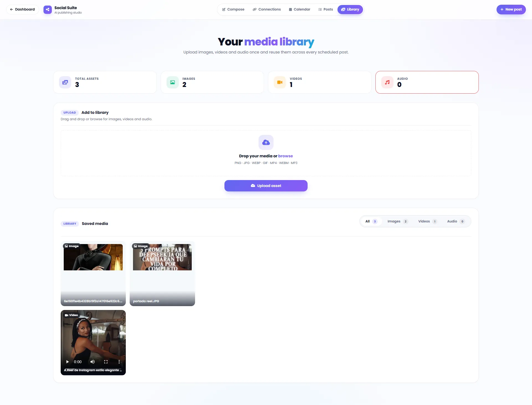Open the Posts tab
The height and width of the screenshot is (405, 532).
(x=326, y=9)
